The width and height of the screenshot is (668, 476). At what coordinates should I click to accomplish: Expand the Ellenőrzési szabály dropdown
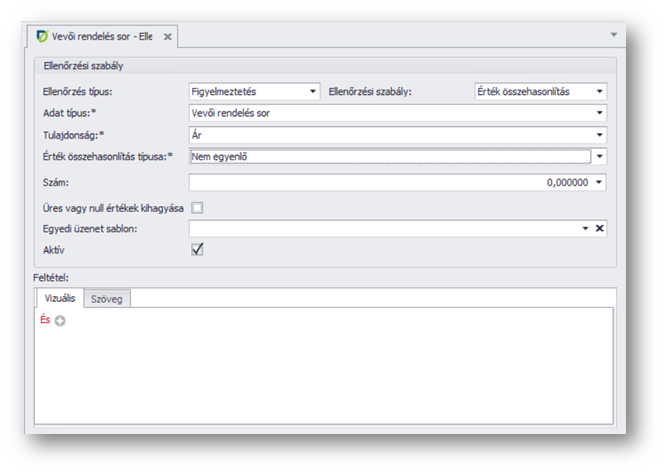599,91
